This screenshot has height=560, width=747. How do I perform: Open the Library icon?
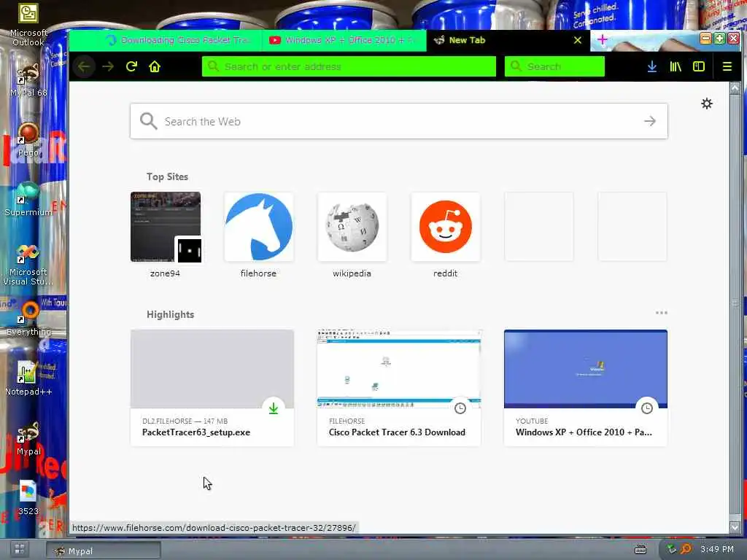676,66
